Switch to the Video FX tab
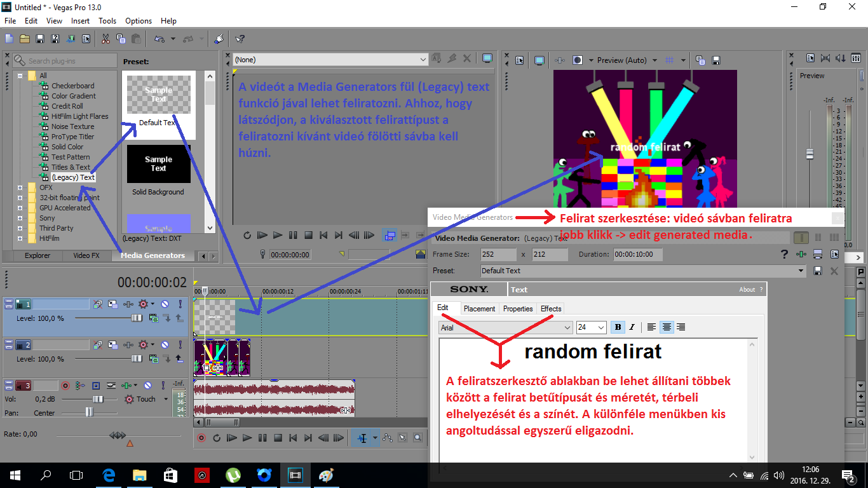The image size is (868, 488). [x=86, y=255]
